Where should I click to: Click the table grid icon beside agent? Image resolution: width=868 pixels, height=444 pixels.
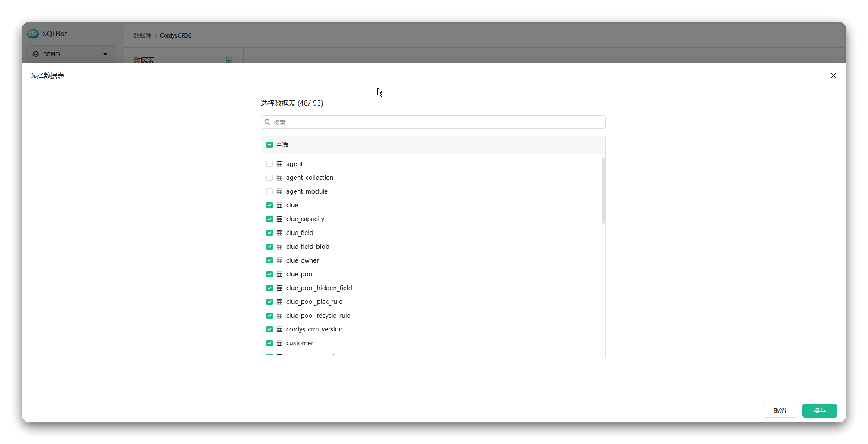280,164
